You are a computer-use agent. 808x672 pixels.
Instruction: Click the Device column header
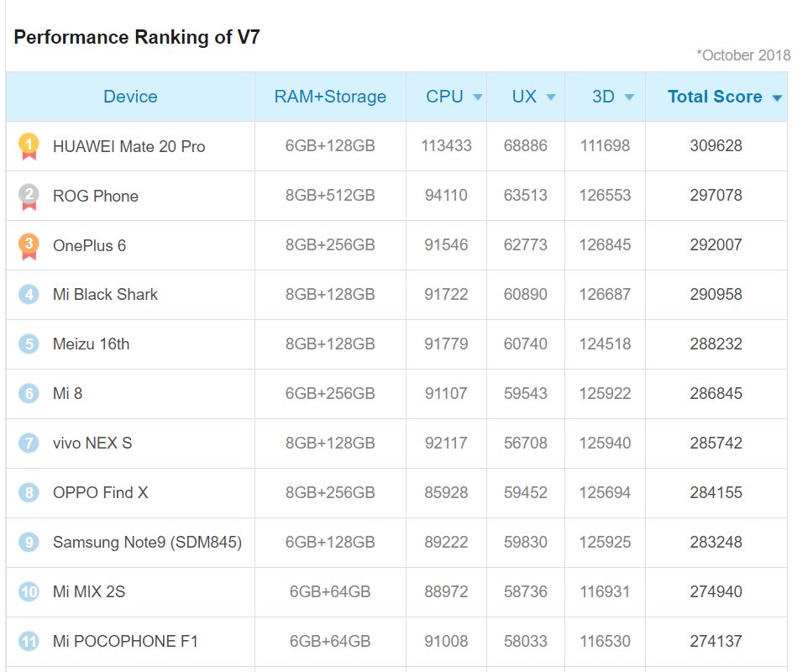(x=130, y=97)
